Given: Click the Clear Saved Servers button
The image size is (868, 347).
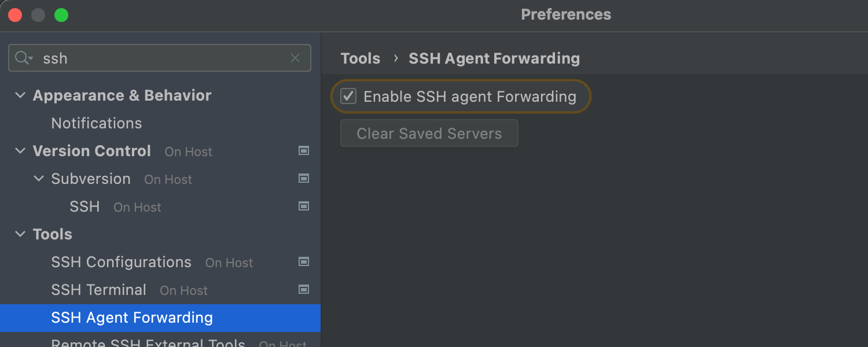Looking at the screenshot, I should pos(429,134).
